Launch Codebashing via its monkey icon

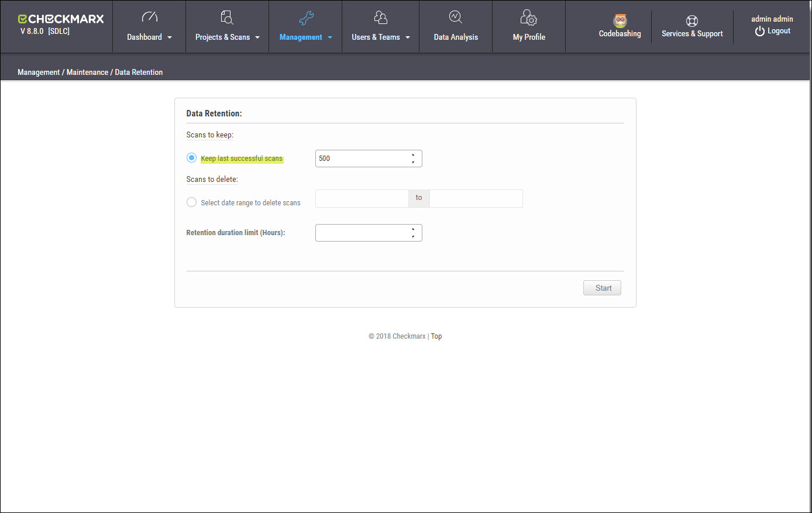coord(620,19)
